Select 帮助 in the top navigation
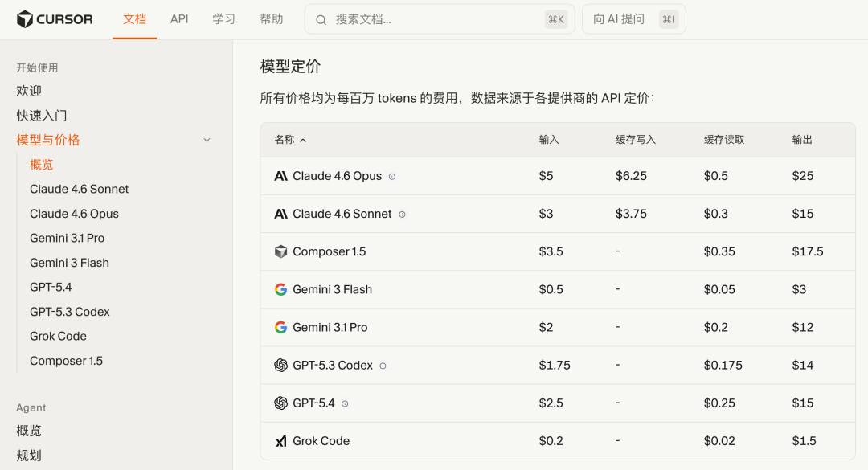Image resolution: width=868 pixels, height=470 pixels. [x=271, y=18]
